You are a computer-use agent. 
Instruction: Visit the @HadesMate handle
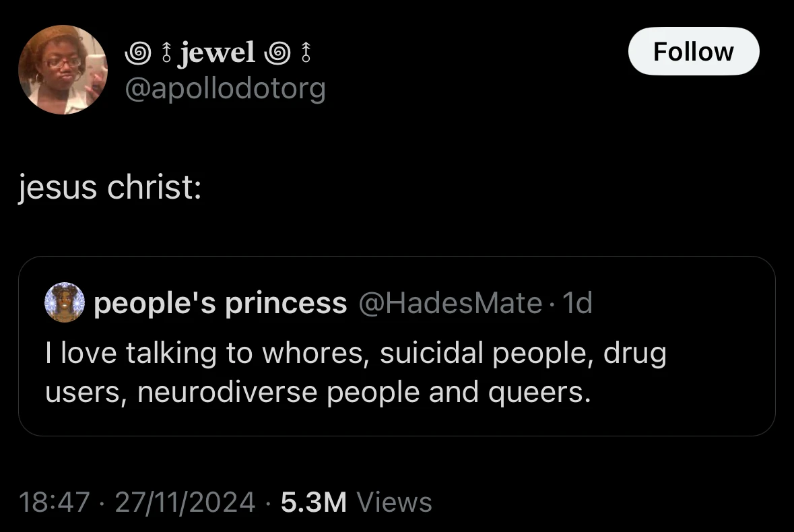coord(450,303)
